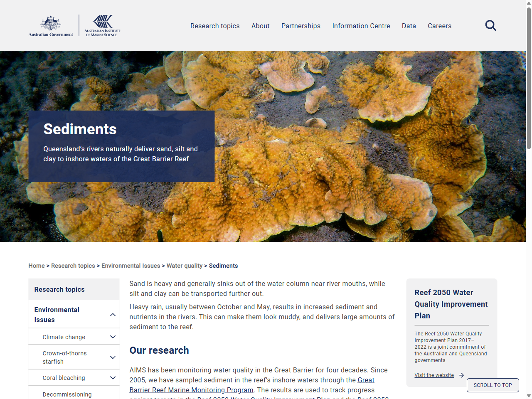Image resolution: width=532 pixels, height=399 pixels.
Task: Open the Partnerships page
Action: [301, 26]
